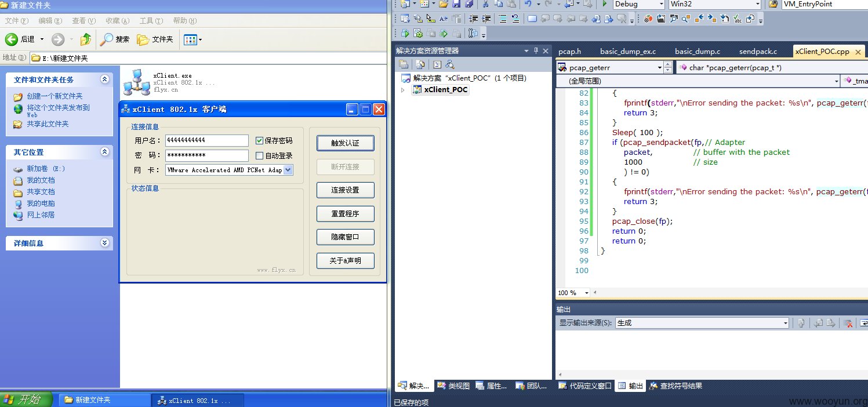Screen dimensions: 868x407
Task: Open the pcap_geterr type dropdown in editor
Action: (659, 67)
